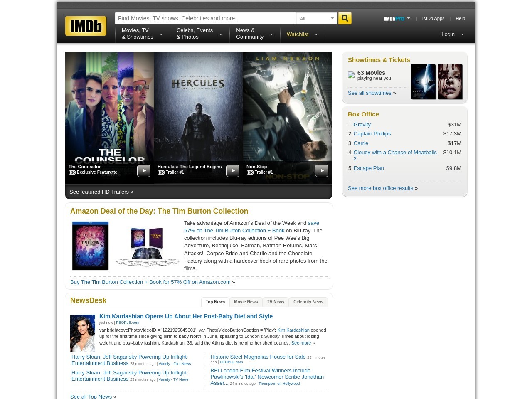
Task: Switch to the TV News tab
Action: tap(276, 302)
